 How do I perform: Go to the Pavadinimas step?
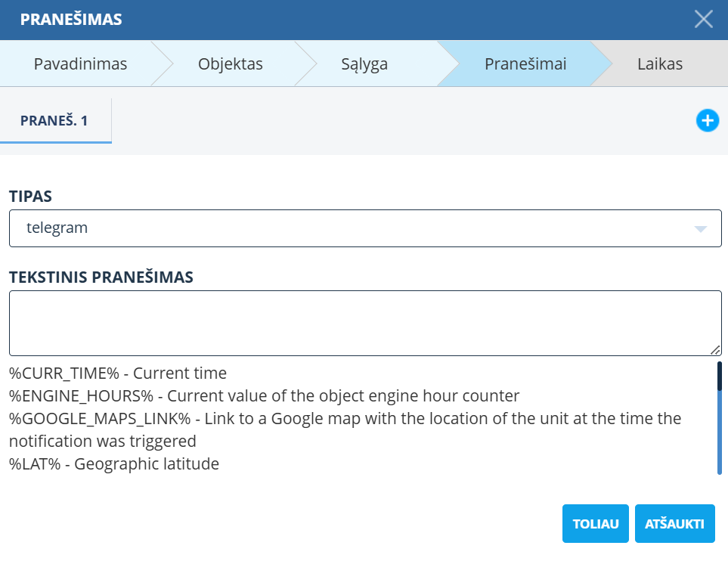click(x=80, y=64)
